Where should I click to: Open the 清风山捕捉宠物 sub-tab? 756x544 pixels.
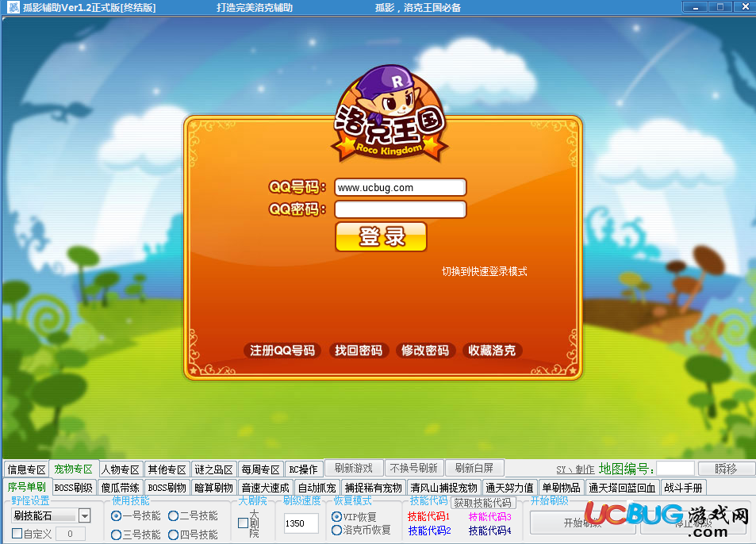[443, 488]
